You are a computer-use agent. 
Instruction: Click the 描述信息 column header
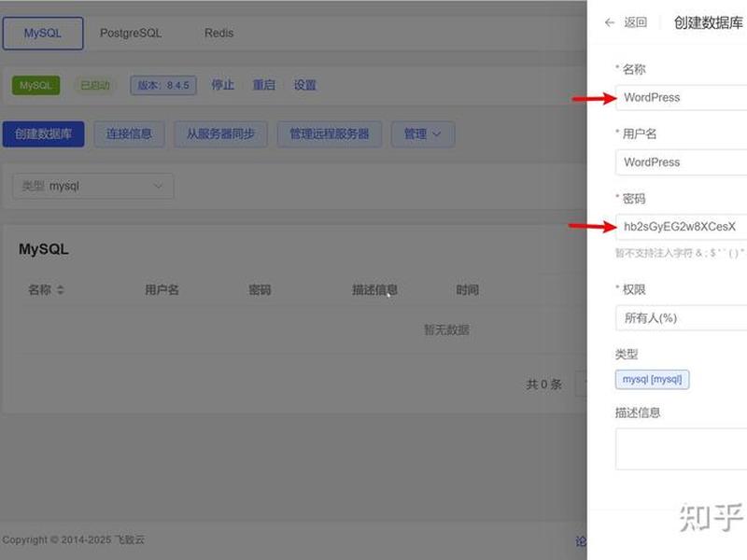click(374, 289)
